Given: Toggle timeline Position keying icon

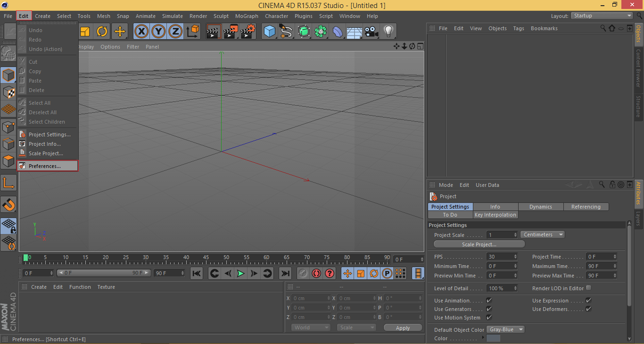Looking at the screenshot, I should (347, 273).
